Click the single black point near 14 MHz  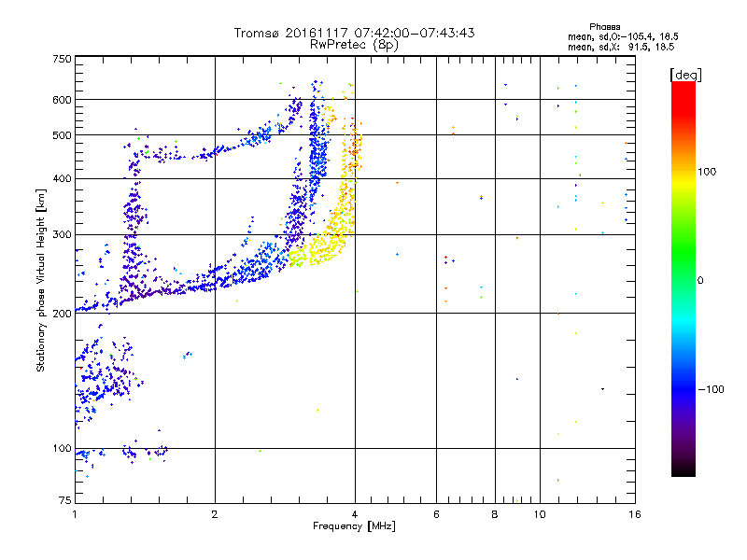(602, 389)
